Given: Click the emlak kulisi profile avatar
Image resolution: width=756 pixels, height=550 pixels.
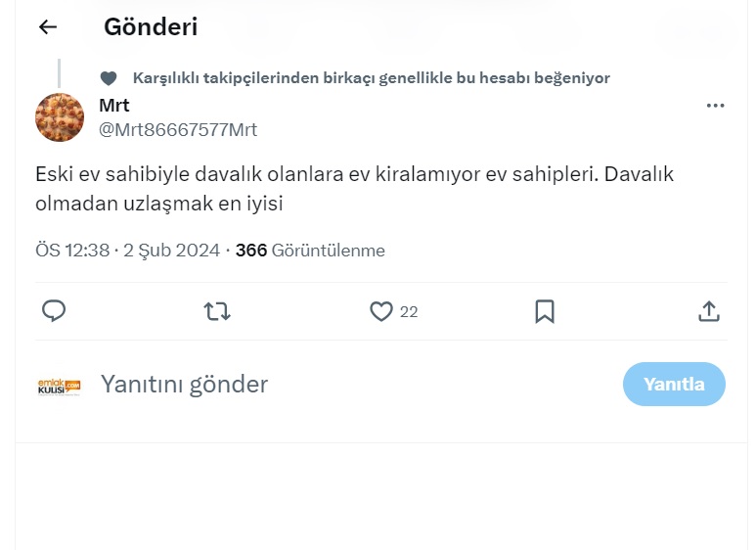Looking at the screenshot, I should pos(59,385).
